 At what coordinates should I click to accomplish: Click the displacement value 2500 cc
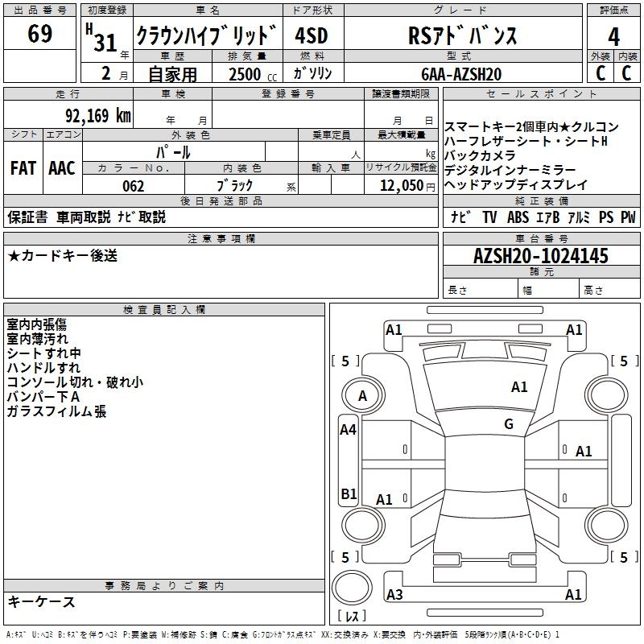point(253,74)
